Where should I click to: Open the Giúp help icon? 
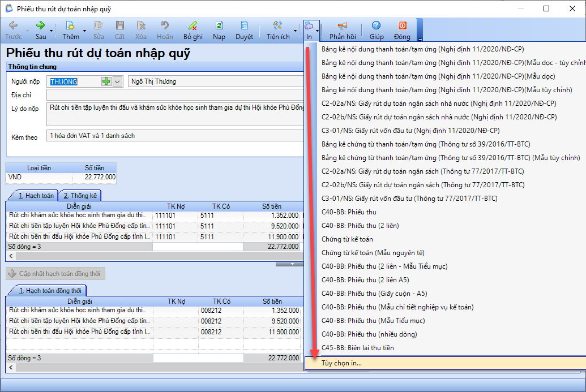(x=377, y=26)
